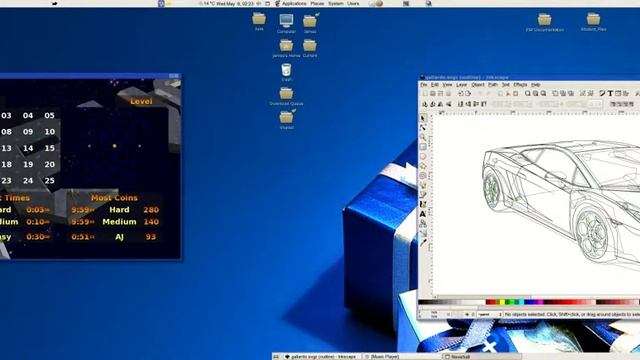Toggle current layer visibility in Inkscape status bar
Image resolution: width=640 pixels, height=360 pixels.
[467, 314]
